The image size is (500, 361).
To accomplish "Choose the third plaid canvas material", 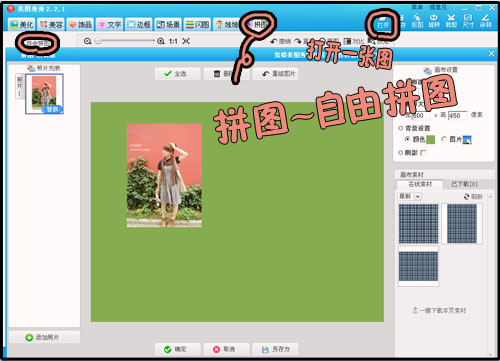I will click(418, 266).
